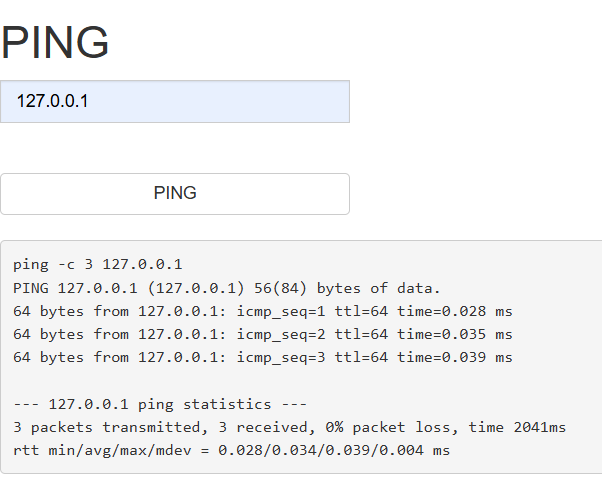The height and width of the screenshot is (494, 602).
Task: Focus the IP address input field
Action: point(175,101)
